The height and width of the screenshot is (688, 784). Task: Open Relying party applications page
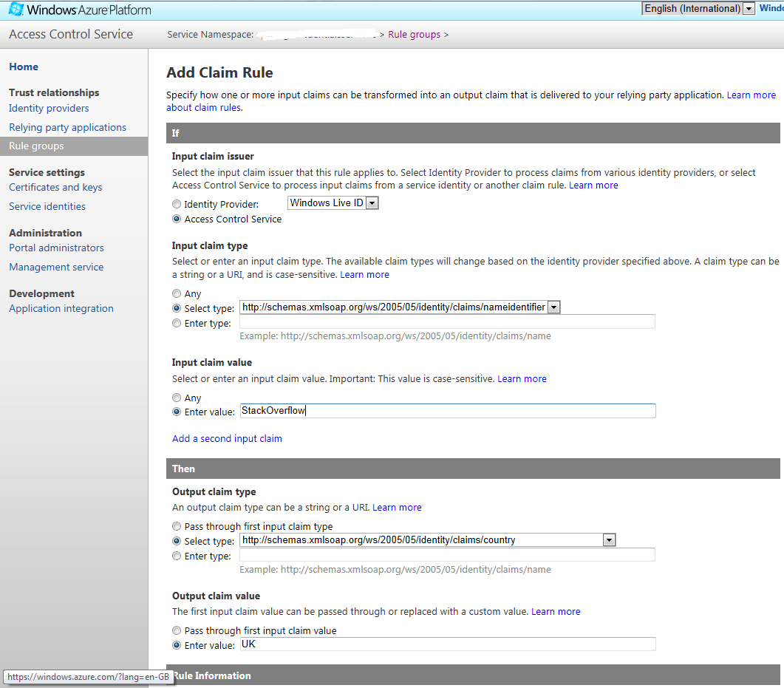coord(67,127)
